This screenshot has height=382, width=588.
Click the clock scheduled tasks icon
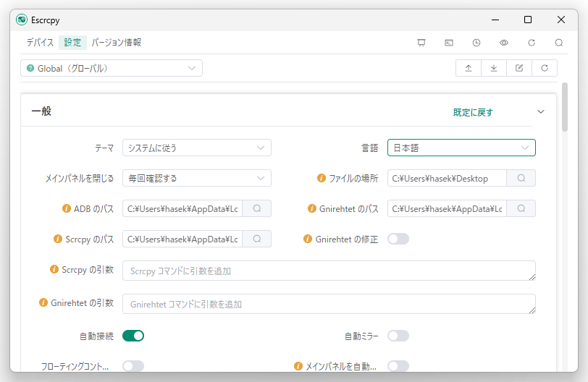coord(476,43)
